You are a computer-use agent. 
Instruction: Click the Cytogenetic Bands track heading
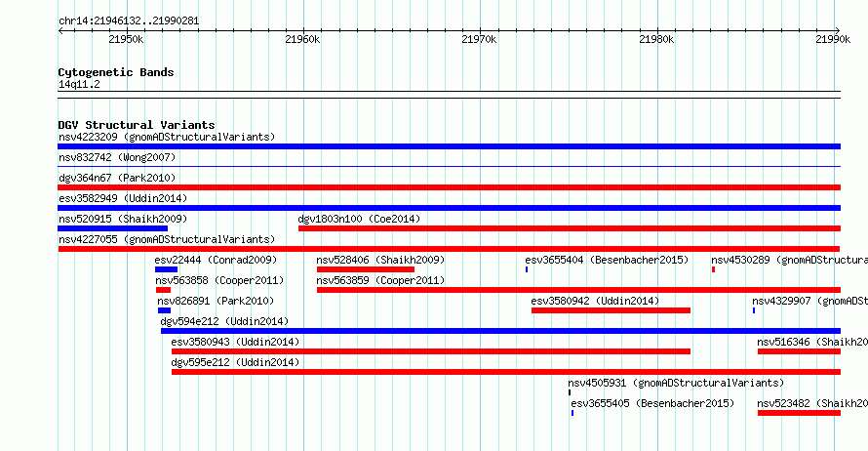click(116, 72)
